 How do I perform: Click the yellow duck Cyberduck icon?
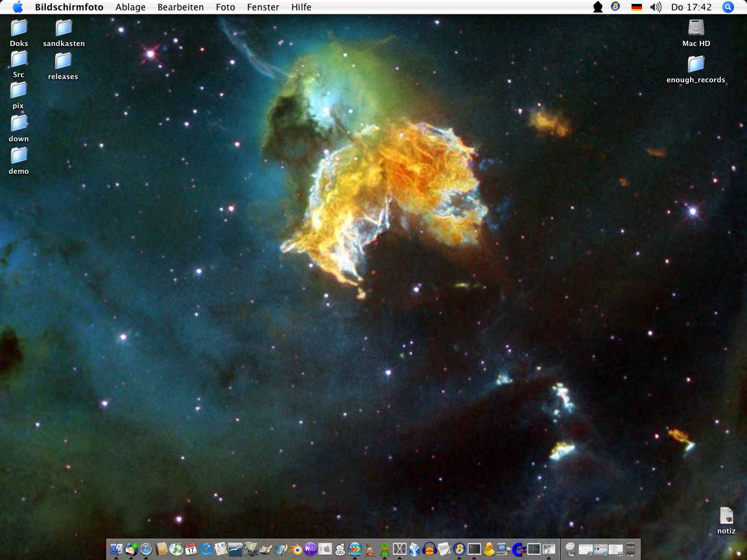click(490, 549)
